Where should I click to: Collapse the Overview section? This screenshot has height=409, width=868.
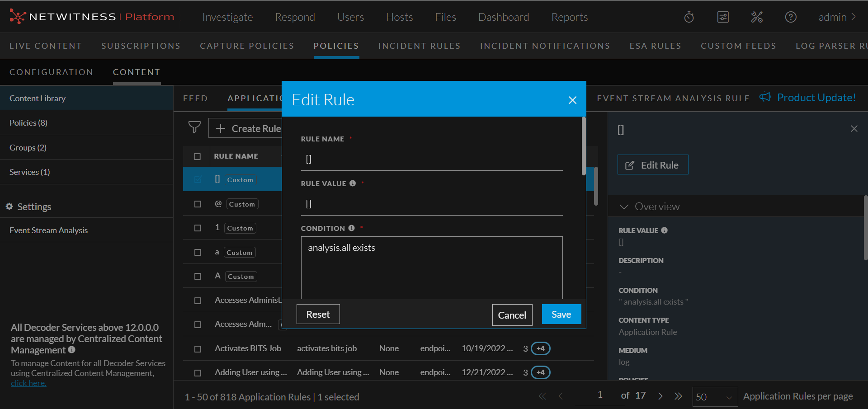pyautogui.click(x=624, y=207)
